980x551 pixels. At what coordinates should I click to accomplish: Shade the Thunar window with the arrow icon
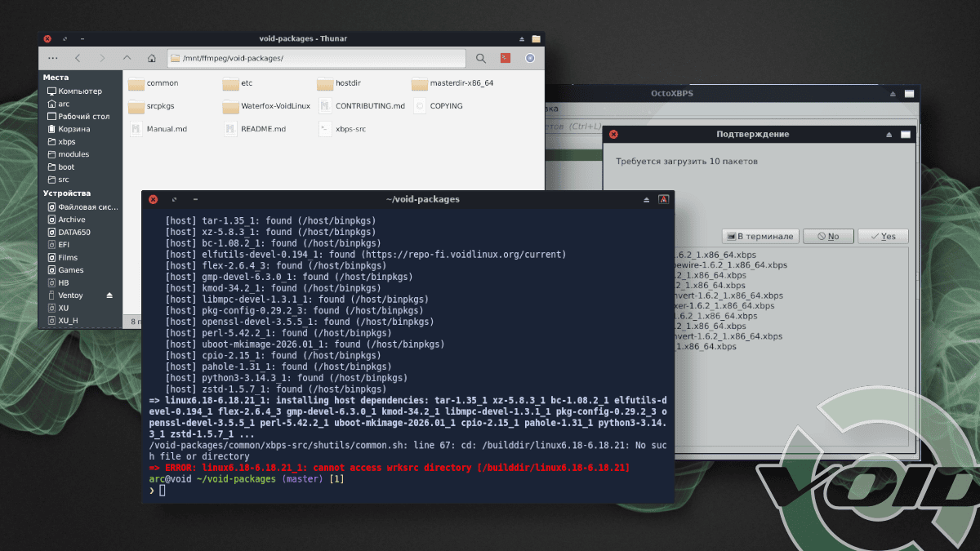point(522,38)
